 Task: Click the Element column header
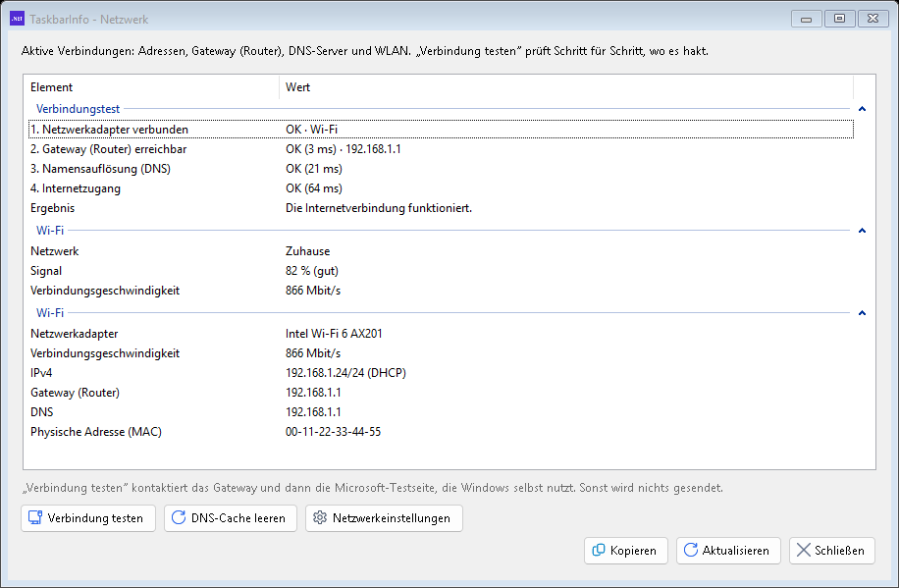[x=151, y=87]
